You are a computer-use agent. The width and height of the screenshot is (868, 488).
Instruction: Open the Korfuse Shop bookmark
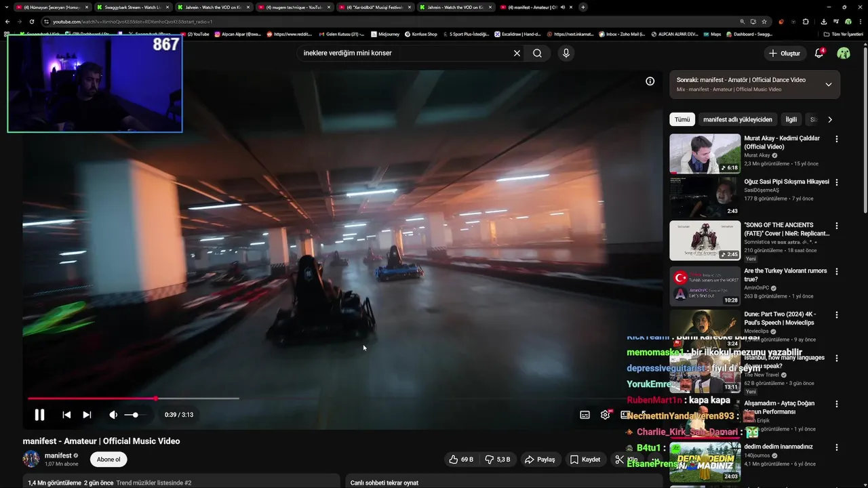[x=420, y=34]
